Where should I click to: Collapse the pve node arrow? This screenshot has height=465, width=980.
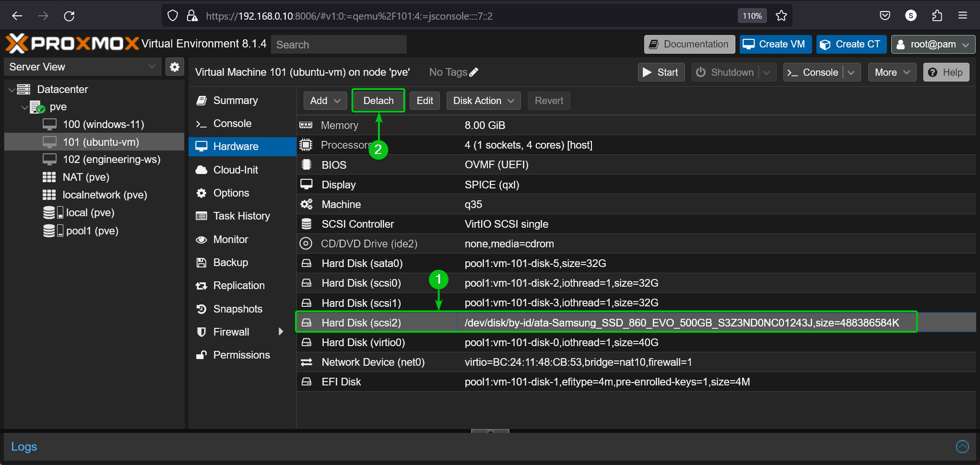click(x=24, y=107)
